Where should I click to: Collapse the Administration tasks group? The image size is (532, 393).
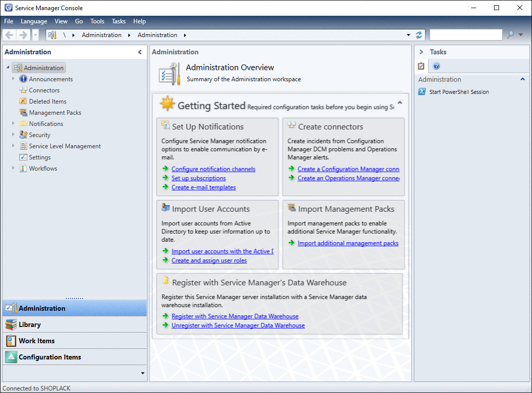(x=522, y=79)
